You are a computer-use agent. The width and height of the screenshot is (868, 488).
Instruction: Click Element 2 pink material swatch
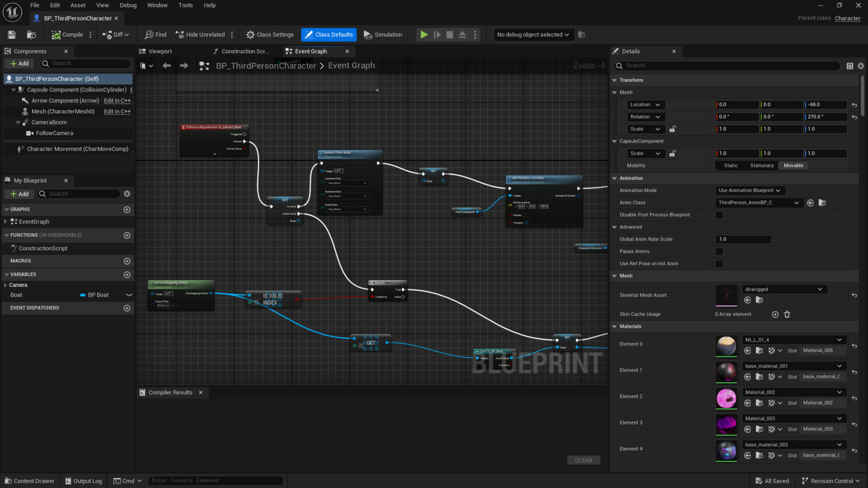pyautogui.click(x=726, y=398)
